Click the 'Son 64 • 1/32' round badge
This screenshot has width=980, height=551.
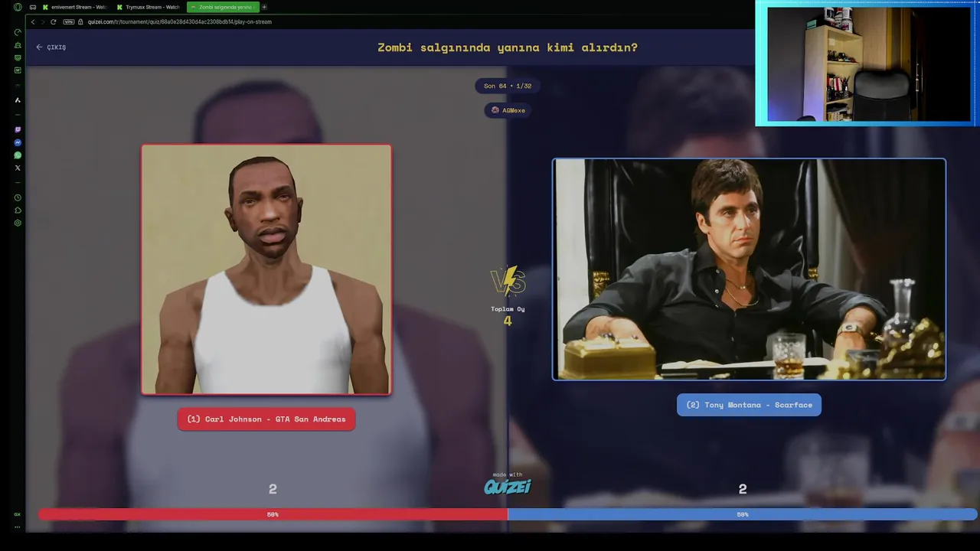click(508, 86)
